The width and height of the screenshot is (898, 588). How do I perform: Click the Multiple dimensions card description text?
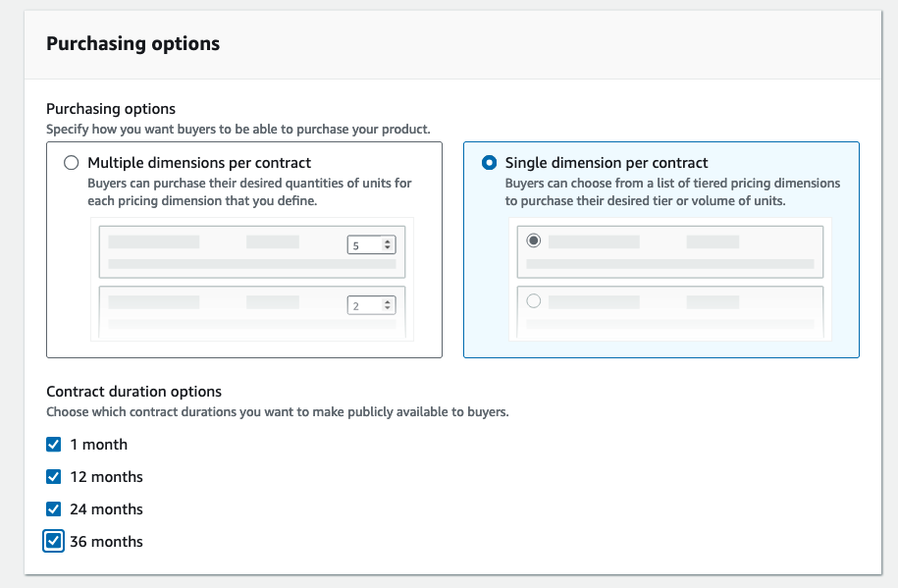[x=249, y=191]
